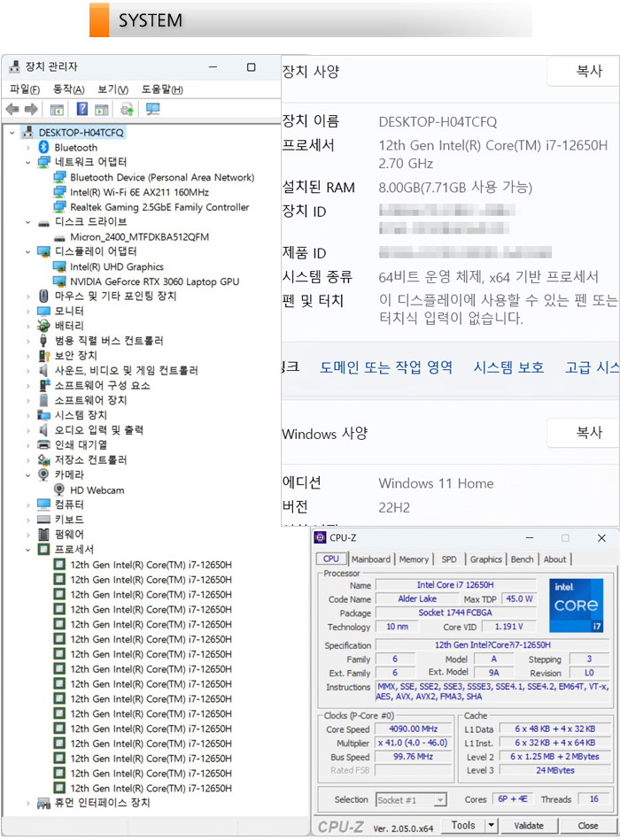
Task: Click the Intel Core logo in CPU-Z
Action: pos(576,605)
